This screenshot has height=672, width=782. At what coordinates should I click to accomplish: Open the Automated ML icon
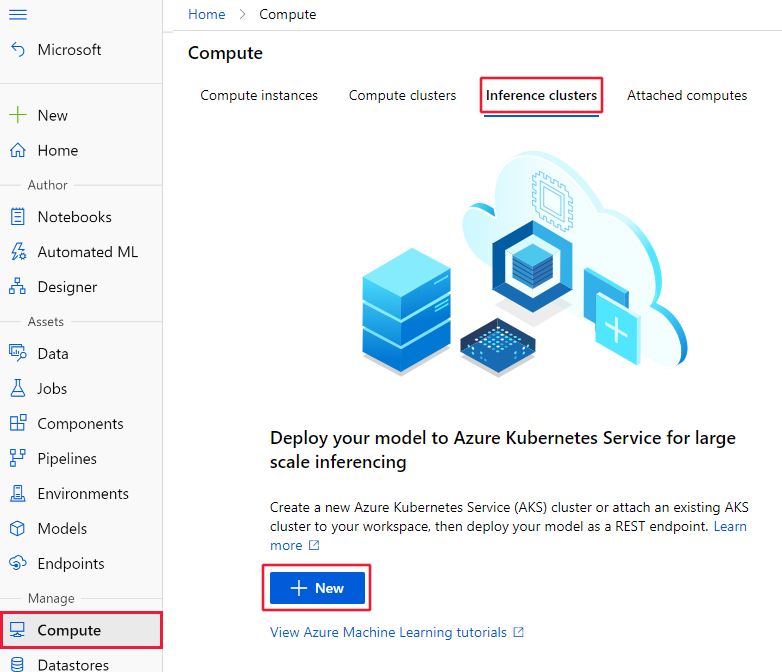tap(17, 252)
